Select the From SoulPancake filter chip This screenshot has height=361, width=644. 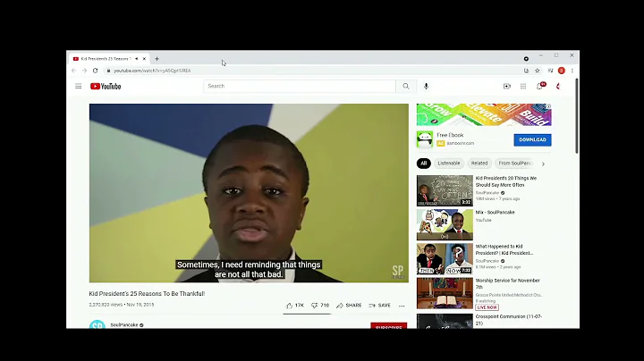(x=516, y=164)
